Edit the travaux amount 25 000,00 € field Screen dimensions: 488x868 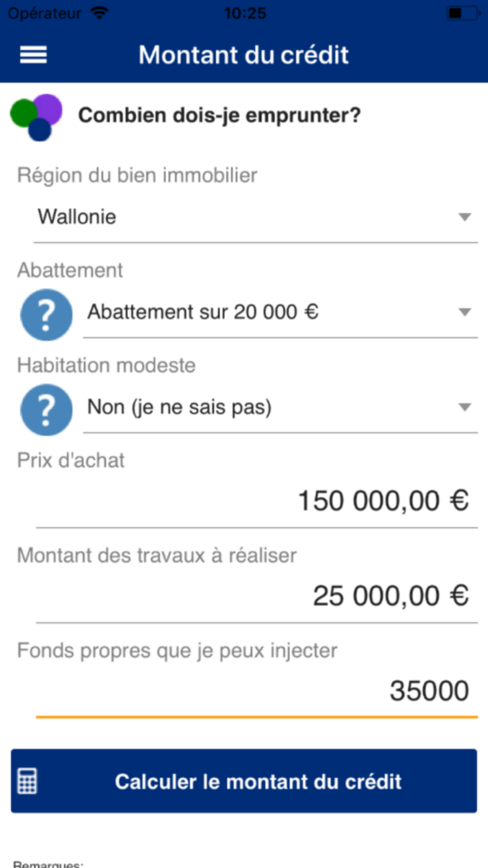(x=257, y=597)
